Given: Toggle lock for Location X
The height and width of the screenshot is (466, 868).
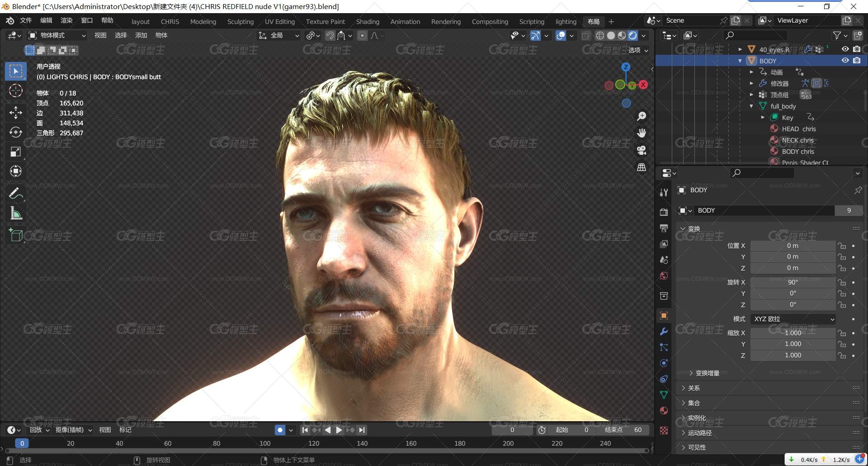Looking at the screenshot, I should click(x=842, y=246).
